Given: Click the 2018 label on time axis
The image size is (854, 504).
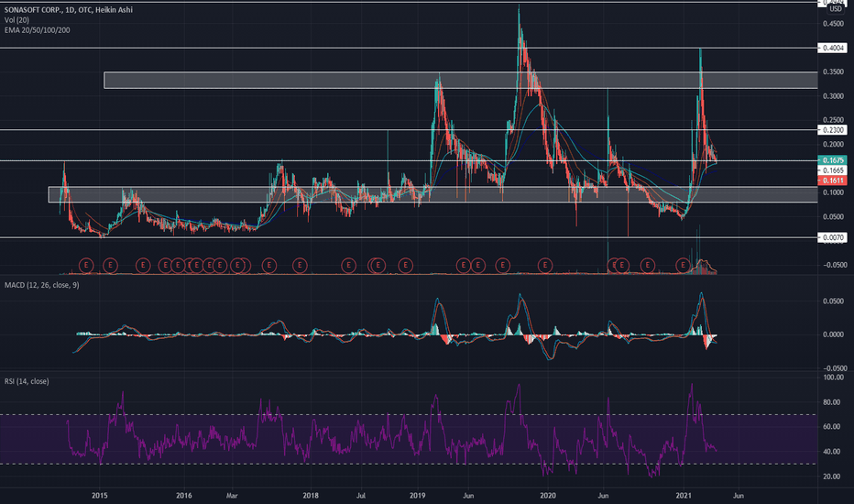Looking at the screenshot, I should tap(311, 495).
